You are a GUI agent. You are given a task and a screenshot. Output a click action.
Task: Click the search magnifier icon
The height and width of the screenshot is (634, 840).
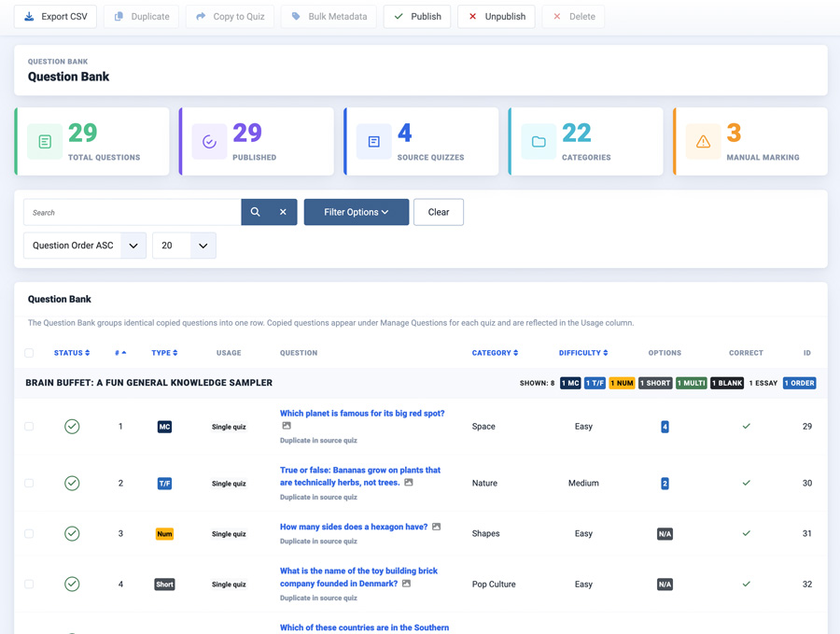(256, 212)
